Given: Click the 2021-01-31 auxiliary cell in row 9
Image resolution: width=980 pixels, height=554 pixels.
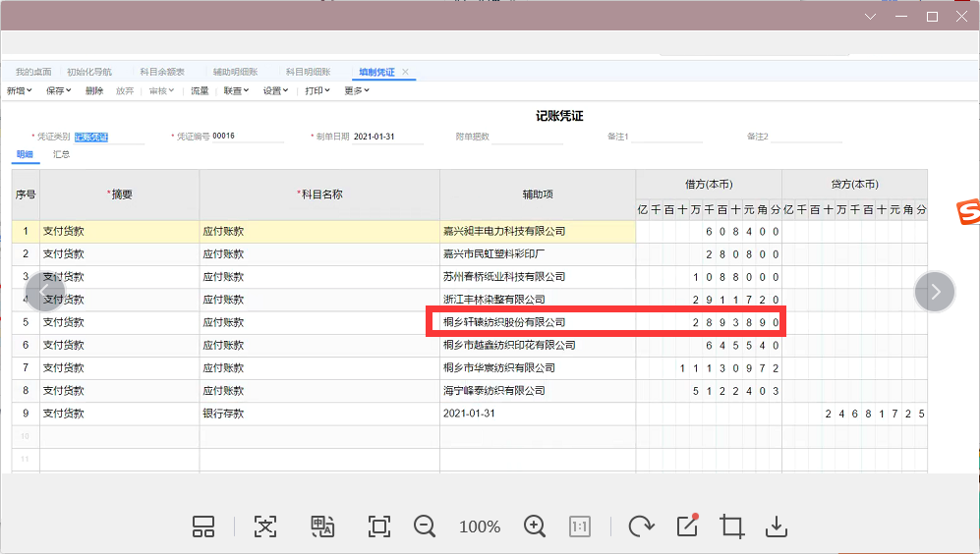Looking at the screenshot, I should [538, 414].
